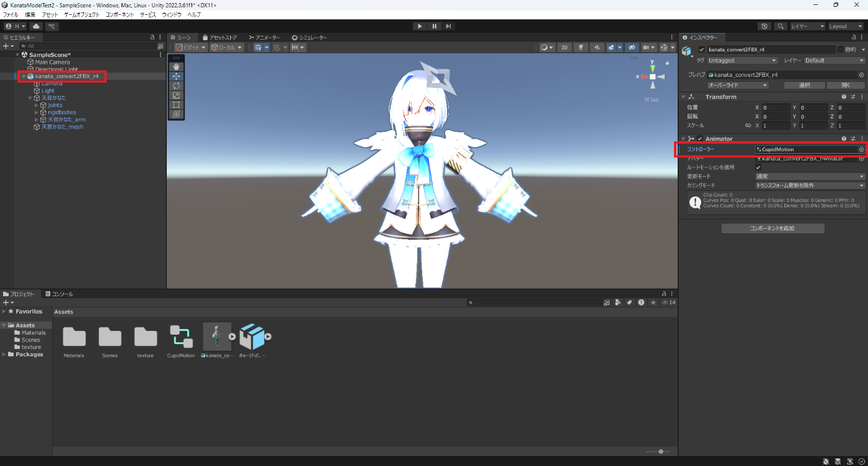This screenshot has width=868, height=466.
Task: Toggle hidden objects visibility eye icon
Action: click(x=632, y=47)
